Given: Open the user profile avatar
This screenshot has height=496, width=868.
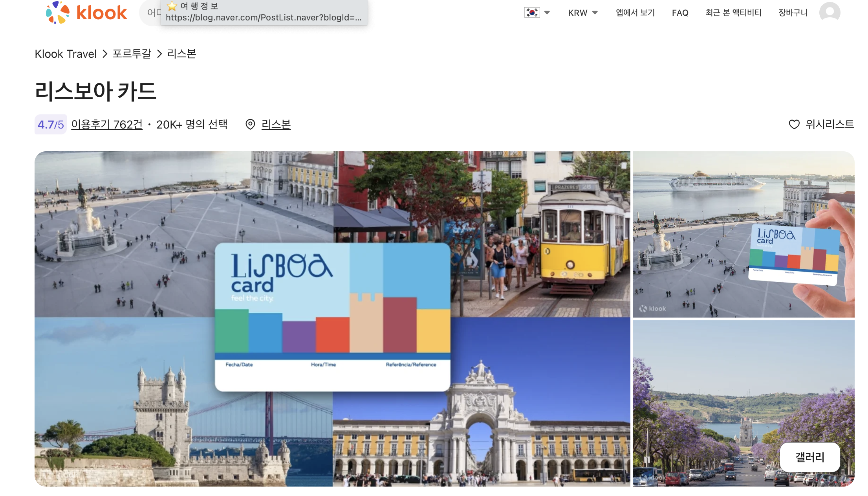Looking at the screenshot, I should coord(830,12).
